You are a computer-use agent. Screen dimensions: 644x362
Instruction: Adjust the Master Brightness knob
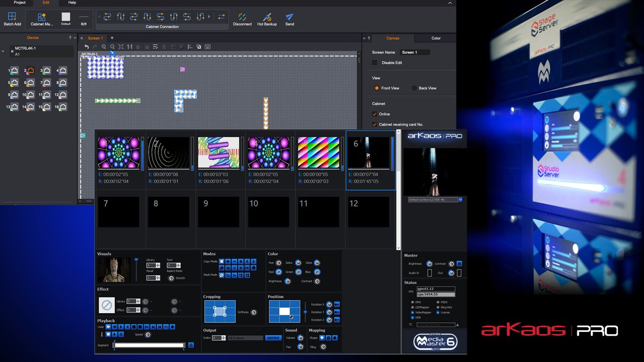[429, 264]
